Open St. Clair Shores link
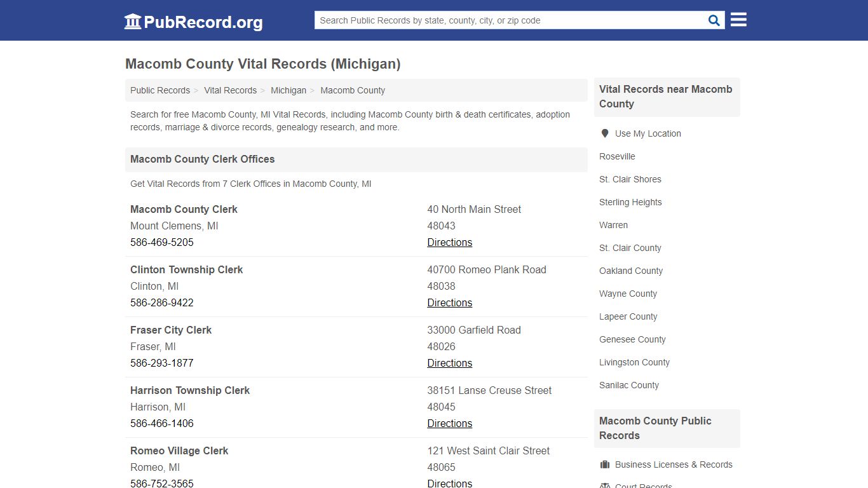This screenshot has height=488, width=868. coord(630,179)
